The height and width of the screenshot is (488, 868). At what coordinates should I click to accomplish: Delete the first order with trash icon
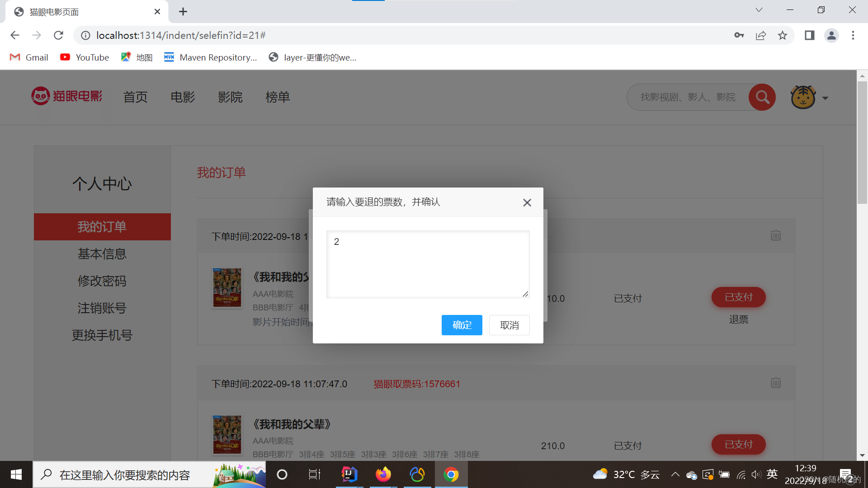coord(776,235)
